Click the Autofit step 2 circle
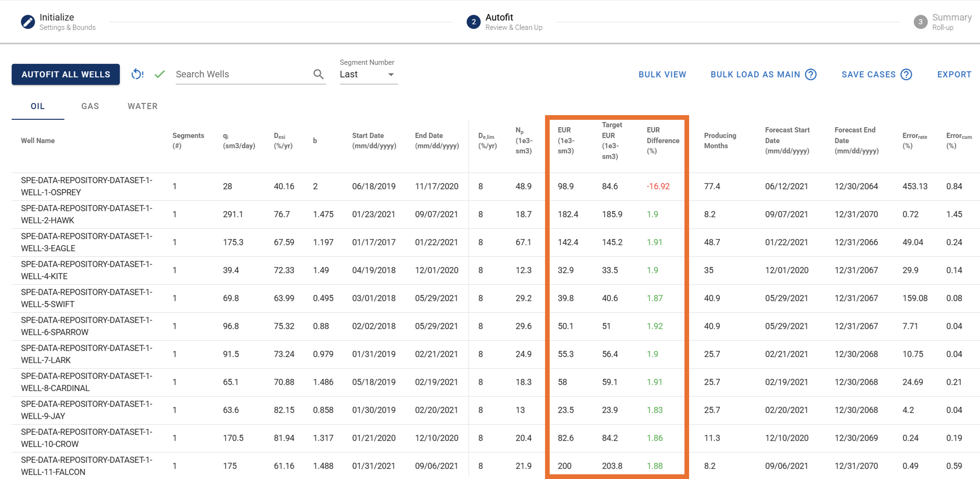This screenshot has height=479, width=980. tap(473, 22)
